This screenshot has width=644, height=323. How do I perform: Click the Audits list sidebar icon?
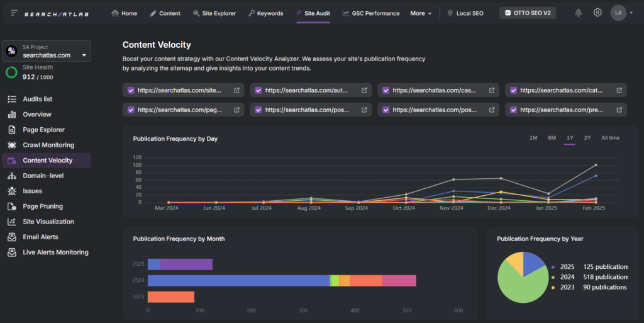coord(12,99)
